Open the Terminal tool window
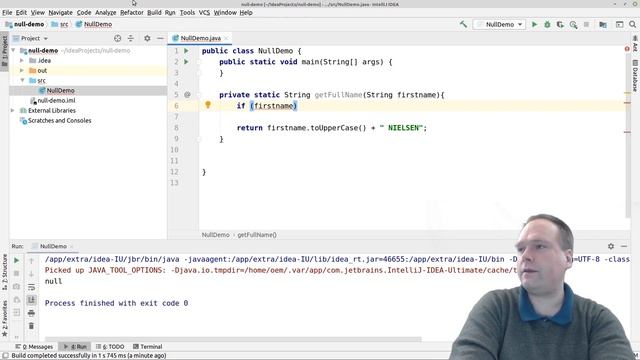Viewport: 640px width, 360px height. (147, 347)
